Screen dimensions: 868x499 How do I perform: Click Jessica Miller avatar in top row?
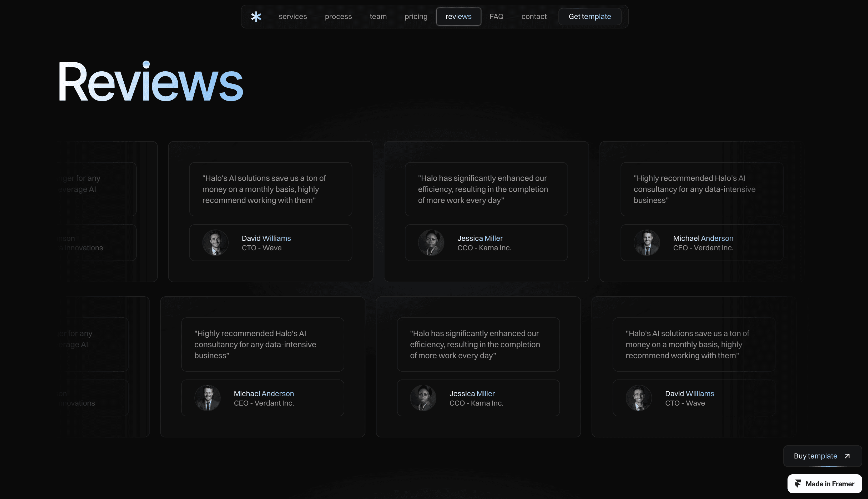tap(431, 243)
